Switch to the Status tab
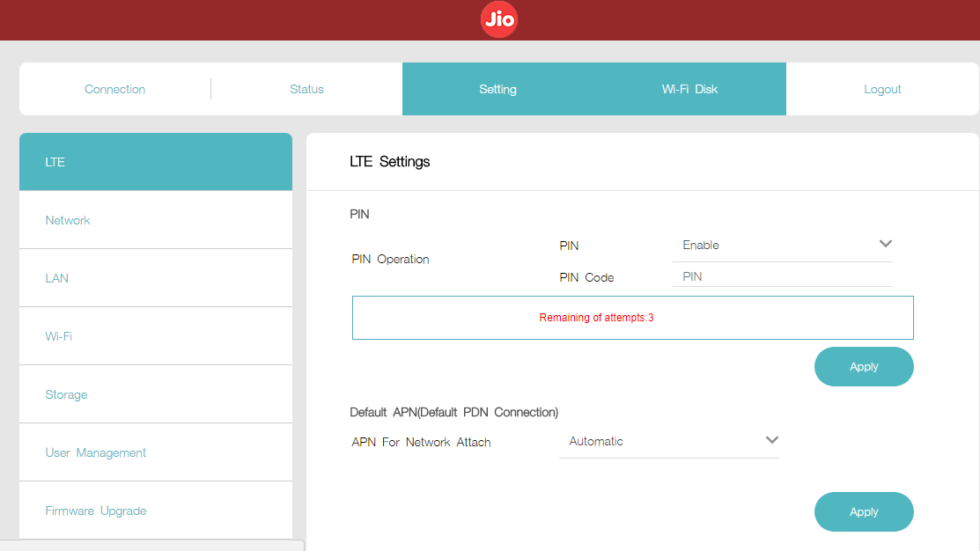Viewport: 980px width, 551px height. tap(307, 89)
